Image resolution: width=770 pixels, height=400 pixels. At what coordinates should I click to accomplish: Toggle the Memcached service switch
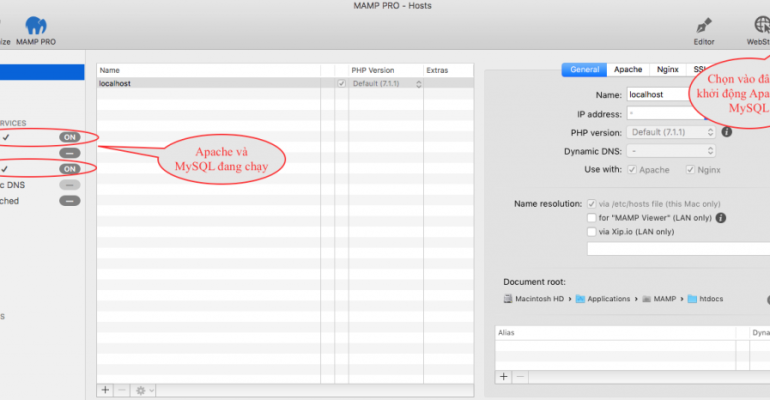click(x=70, y=201)
